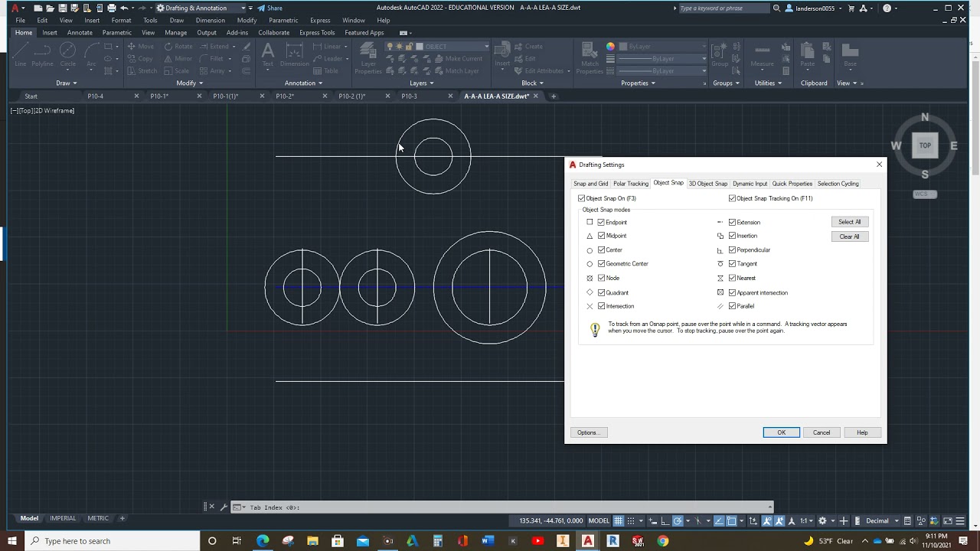Screen dimensions: 980x551
Task: Click Cancel in Drafting Settings dialog
Action: pyautogui.click(x=822, y=432)
